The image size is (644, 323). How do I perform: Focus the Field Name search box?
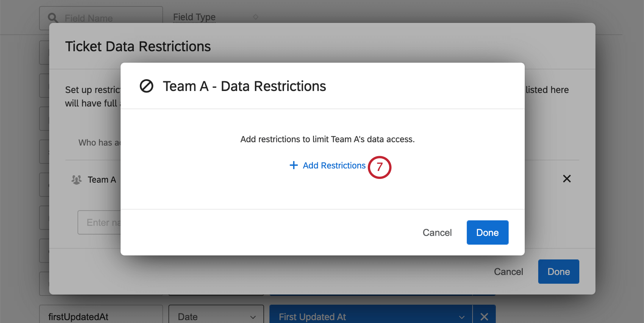tap(106, 18)
